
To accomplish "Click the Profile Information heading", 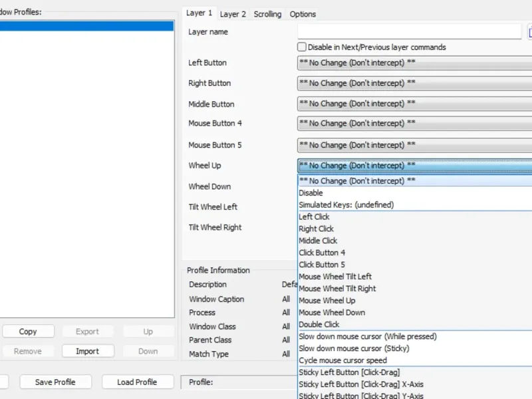I will coord(219,271).
